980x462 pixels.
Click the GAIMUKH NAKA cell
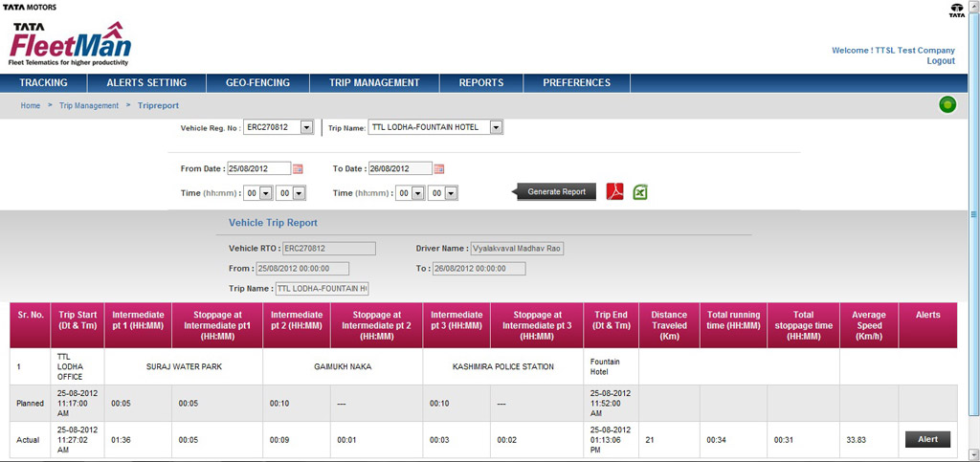pyautogui.click(x=344, y=366)
